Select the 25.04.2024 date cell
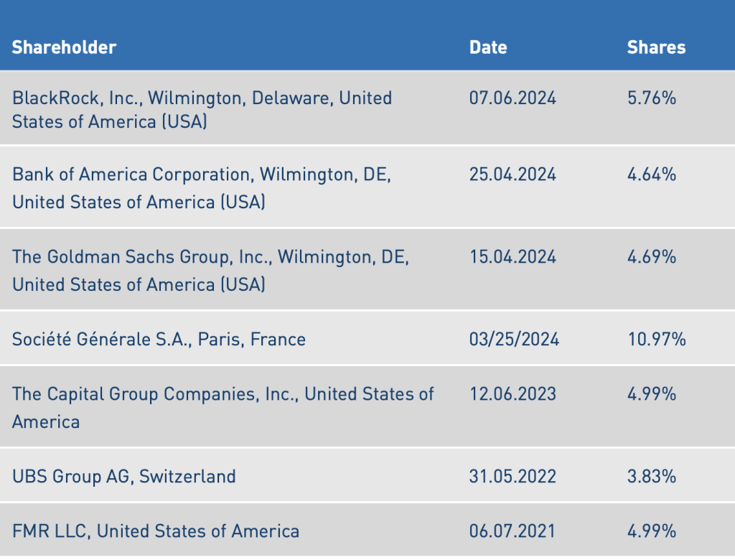This screenshot has width=735, height=560. [512, 174]
